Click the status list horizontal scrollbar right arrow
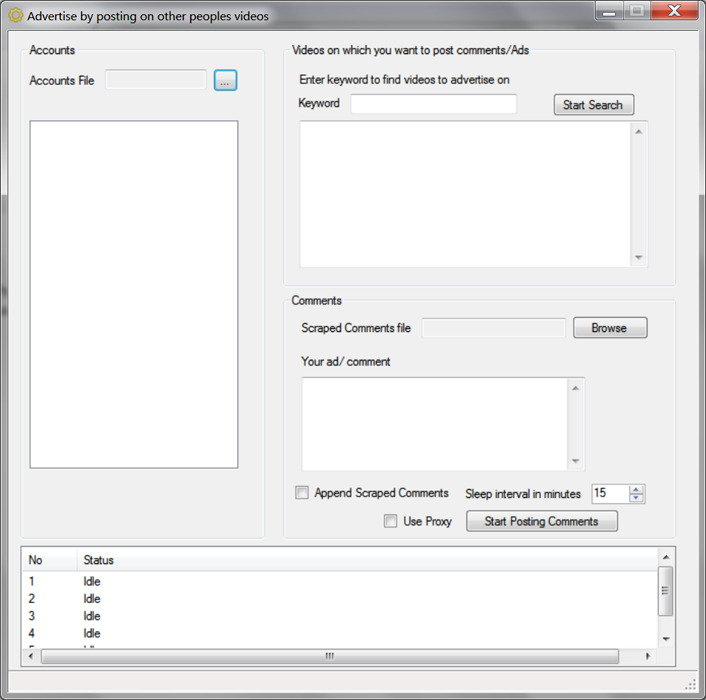This screenshot has height=700, width=706. (647, 656)
